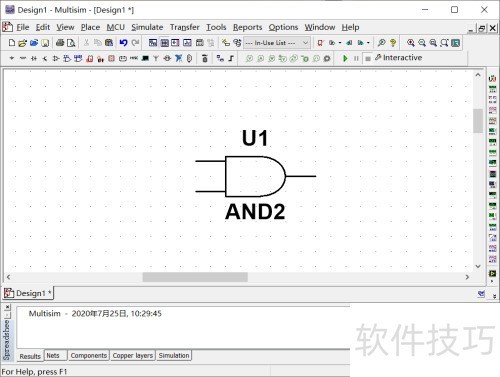Select the Multimeter from instruments toolbar

coord(492,79)
